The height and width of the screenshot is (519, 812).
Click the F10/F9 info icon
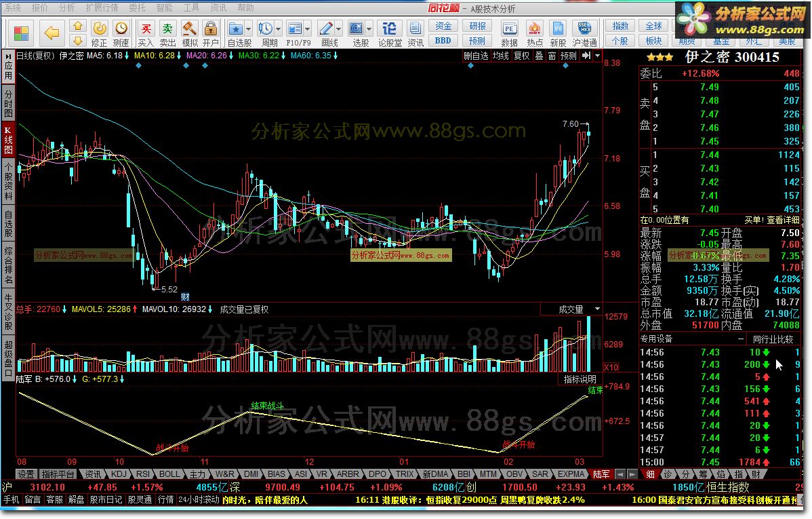tap(295, 34)
